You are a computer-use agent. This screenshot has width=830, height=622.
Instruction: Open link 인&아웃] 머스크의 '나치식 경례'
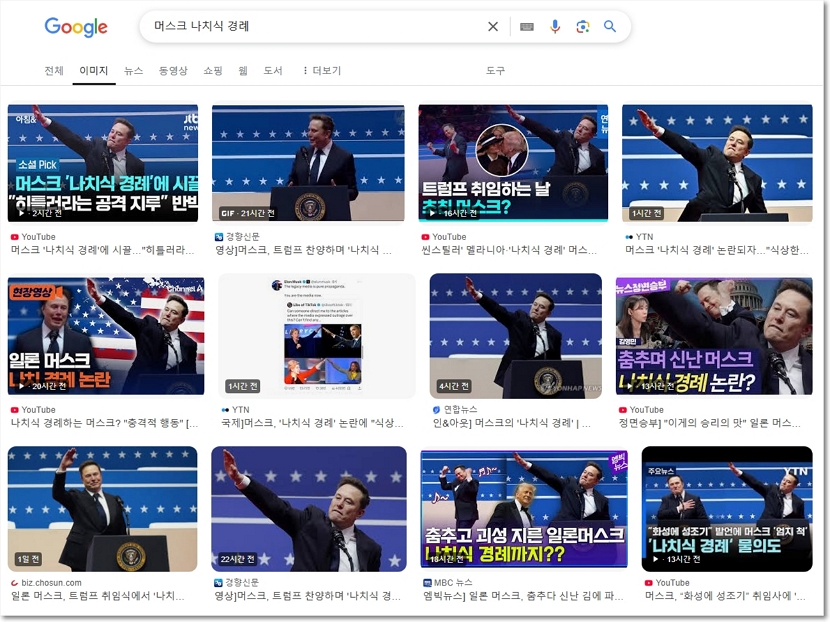tap(511, 423)
